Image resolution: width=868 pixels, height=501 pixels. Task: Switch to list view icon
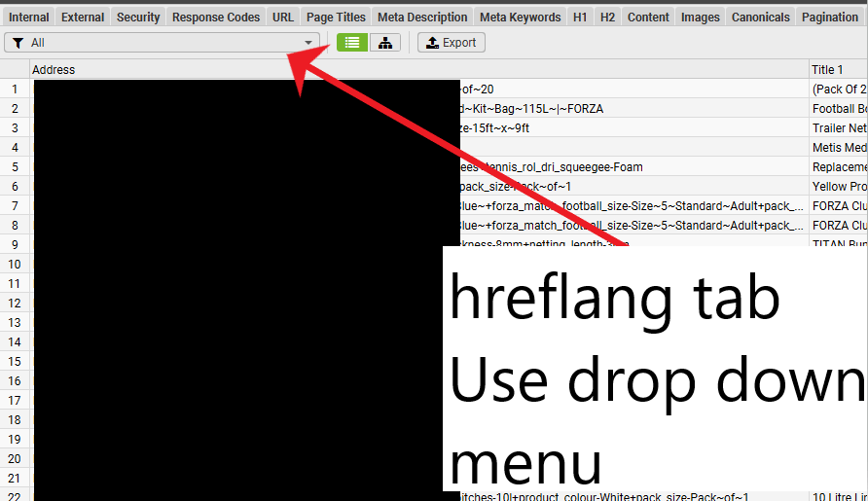click(x=351, y=43)
